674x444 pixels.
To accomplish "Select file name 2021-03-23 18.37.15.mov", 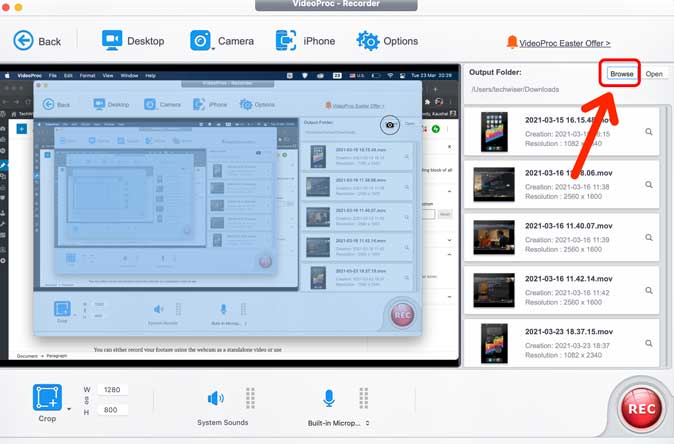I will [568, 331].
